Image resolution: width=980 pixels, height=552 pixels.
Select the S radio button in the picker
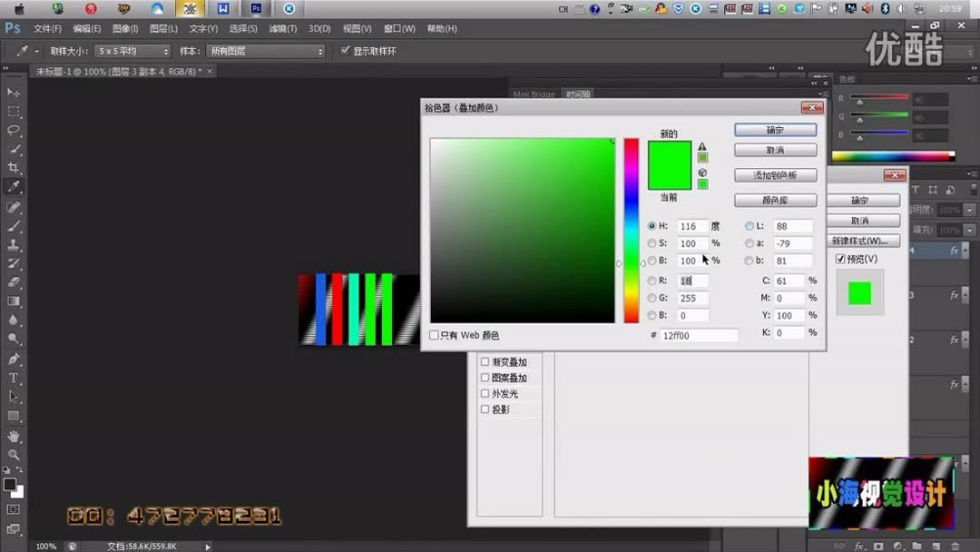pos(652,242)
